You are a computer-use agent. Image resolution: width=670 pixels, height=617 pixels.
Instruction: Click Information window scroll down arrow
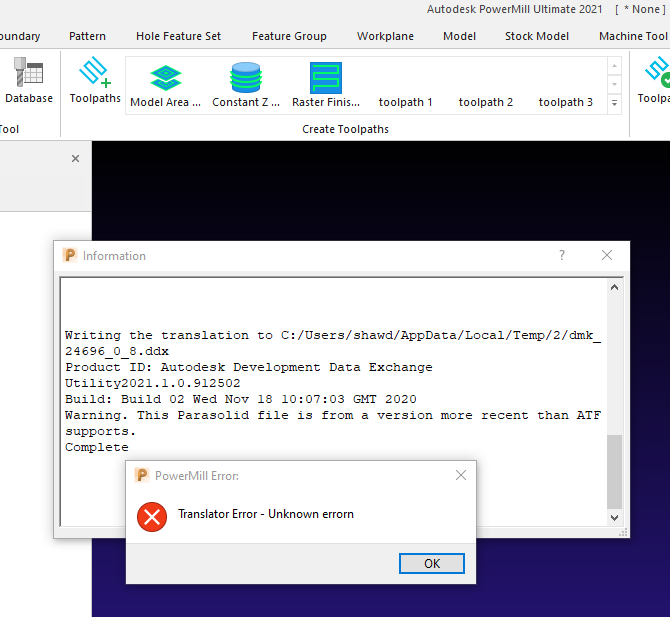point(614,518)
